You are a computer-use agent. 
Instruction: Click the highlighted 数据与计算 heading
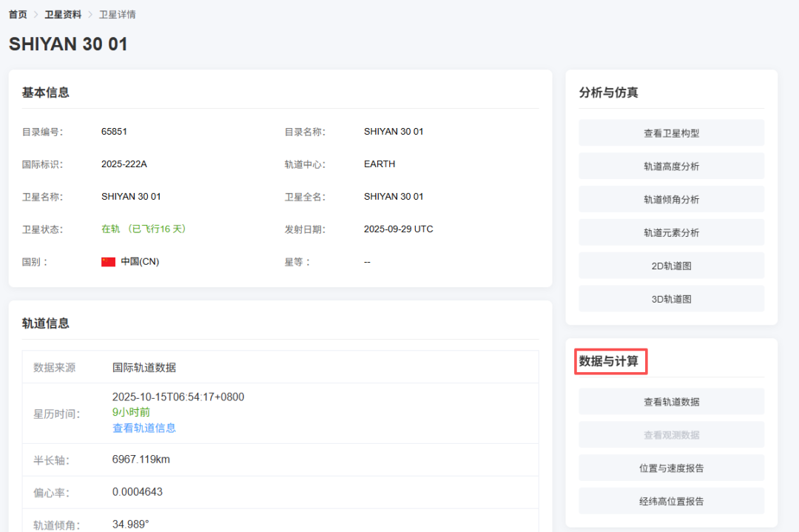pyautogui.click(x=611, y=362)
